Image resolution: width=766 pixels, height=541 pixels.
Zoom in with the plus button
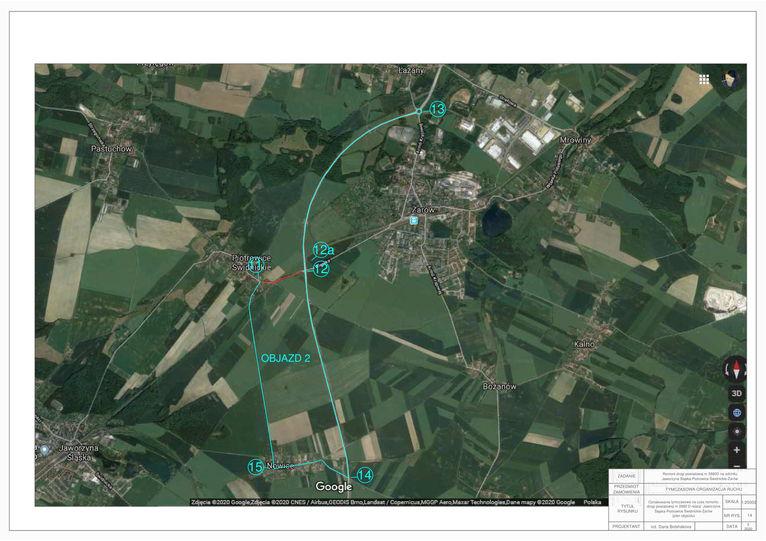pos(737,450)
